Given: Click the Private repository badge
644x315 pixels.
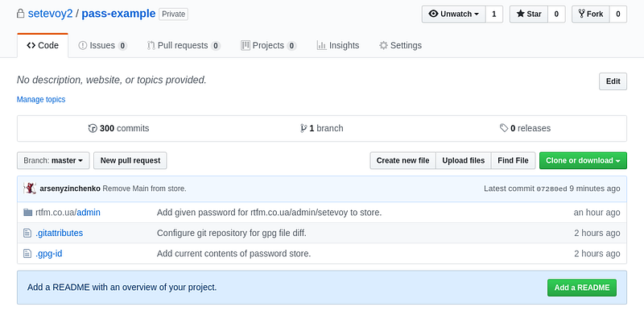Looking at the screenshot, I should point(173,14).
